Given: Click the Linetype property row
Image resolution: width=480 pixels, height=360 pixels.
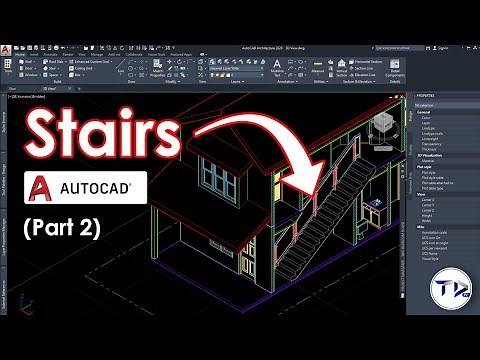Looking at the screenshot, I should 447,128.
